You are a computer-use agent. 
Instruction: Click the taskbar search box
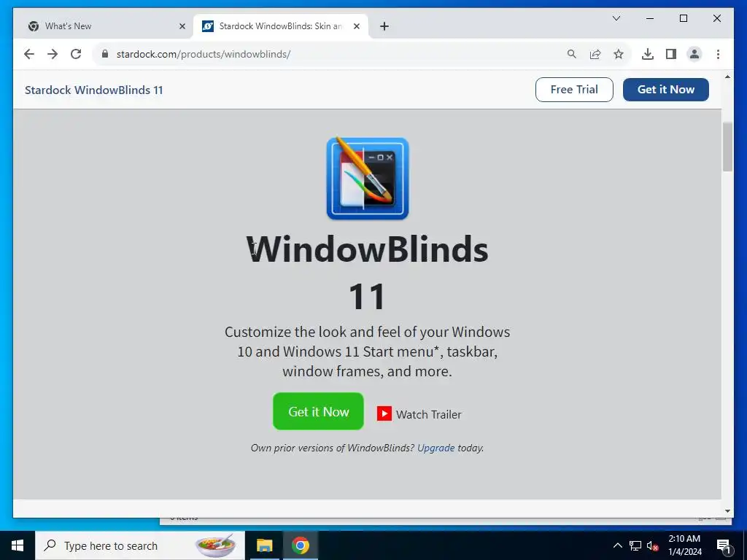(140, 545)
